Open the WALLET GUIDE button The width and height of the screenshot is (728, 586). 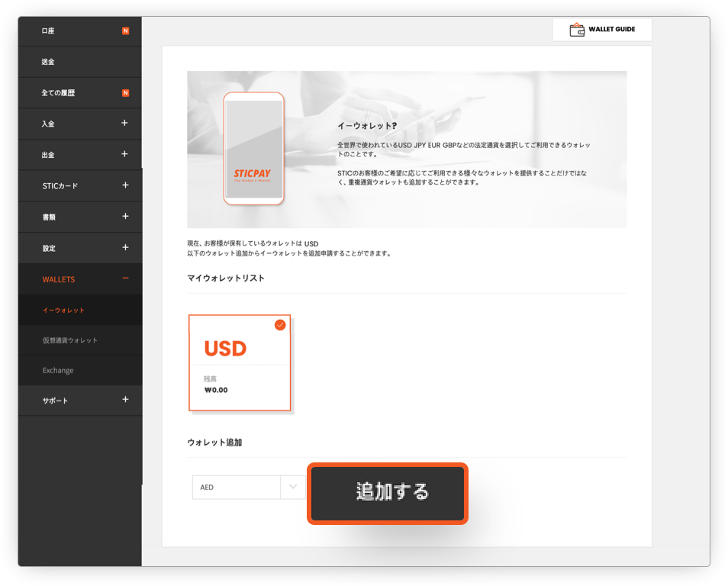[602, 29]
